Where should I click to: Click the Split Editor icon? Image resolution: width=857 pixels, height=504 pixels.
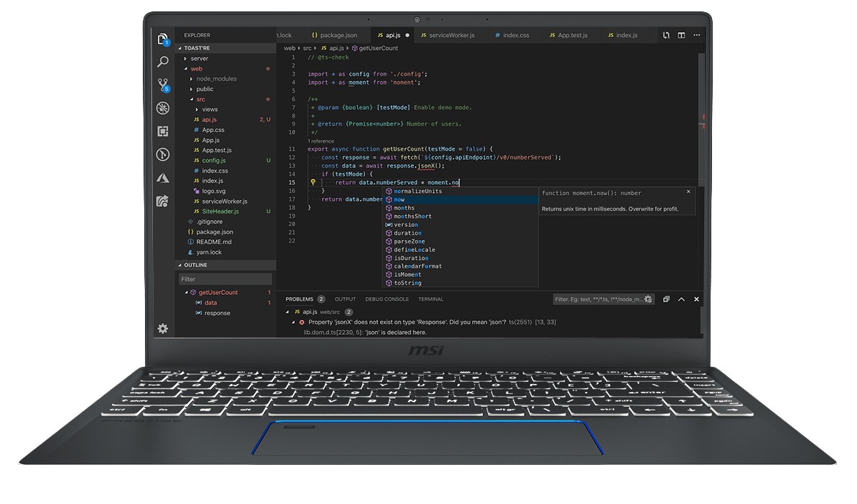tap(681, 35)
